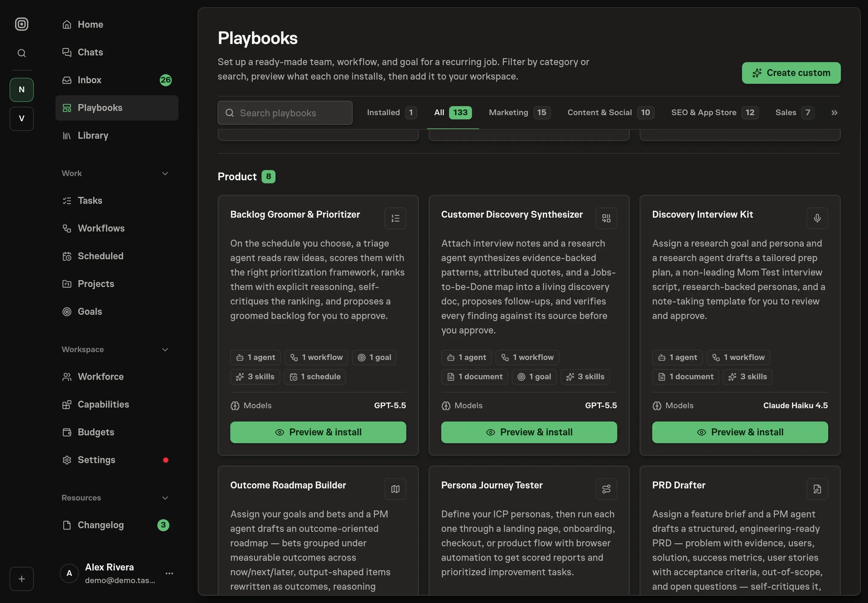Click 1 document chip on Customer Discovery Synthesizer
The height and width of the screenshot is (603, 868).
coord(474,377)
